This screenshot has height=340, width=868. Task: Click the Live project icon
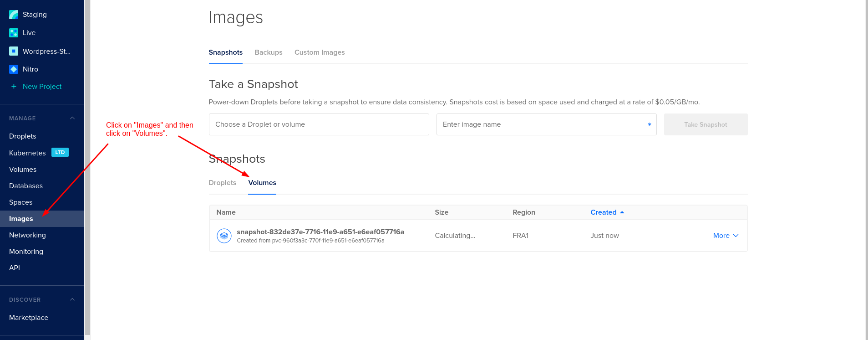coord(14,33)
